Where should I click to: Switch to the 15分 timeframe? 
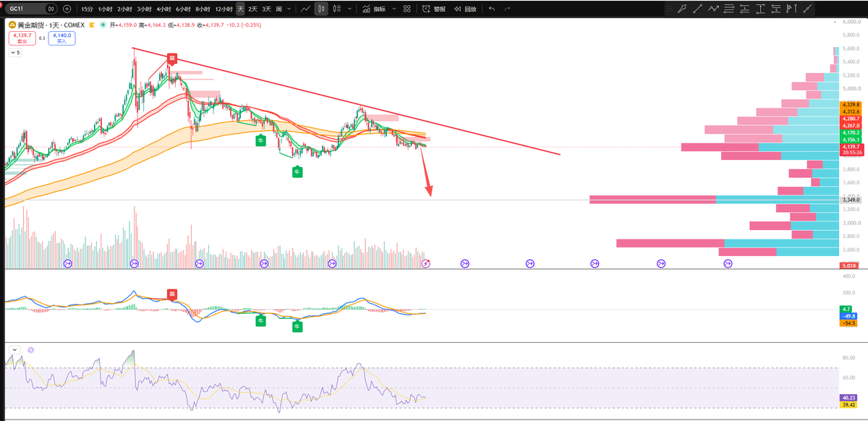point(87,9)
